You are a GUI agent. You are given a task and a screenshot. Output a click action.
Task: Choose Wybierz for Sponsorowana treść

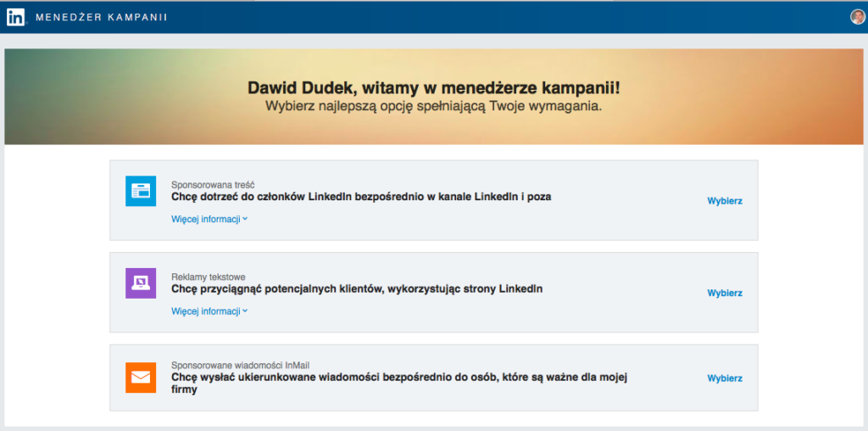point(725,201)
